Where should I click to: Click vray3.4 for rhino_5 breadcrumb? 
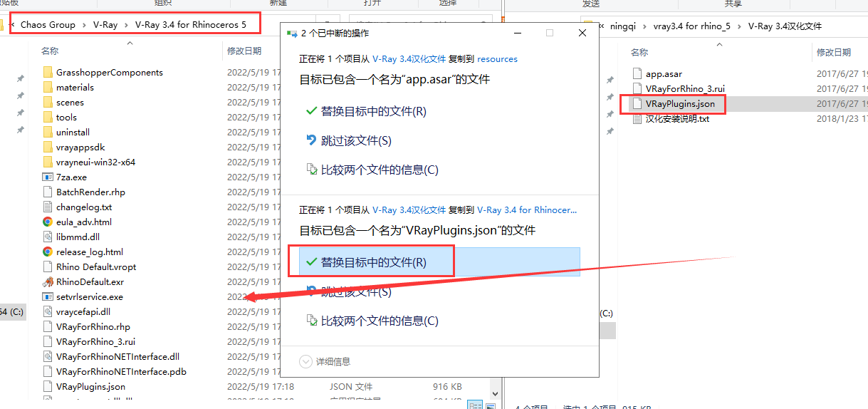[692, 26]
